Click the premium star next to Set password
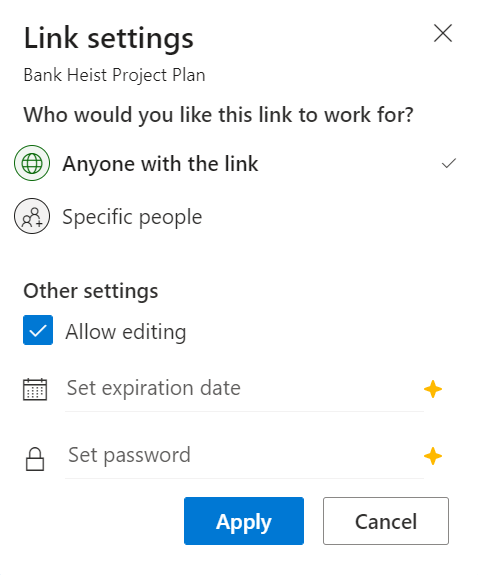The height and width of the screenshot is (575, 478). (x=433, y=456)
